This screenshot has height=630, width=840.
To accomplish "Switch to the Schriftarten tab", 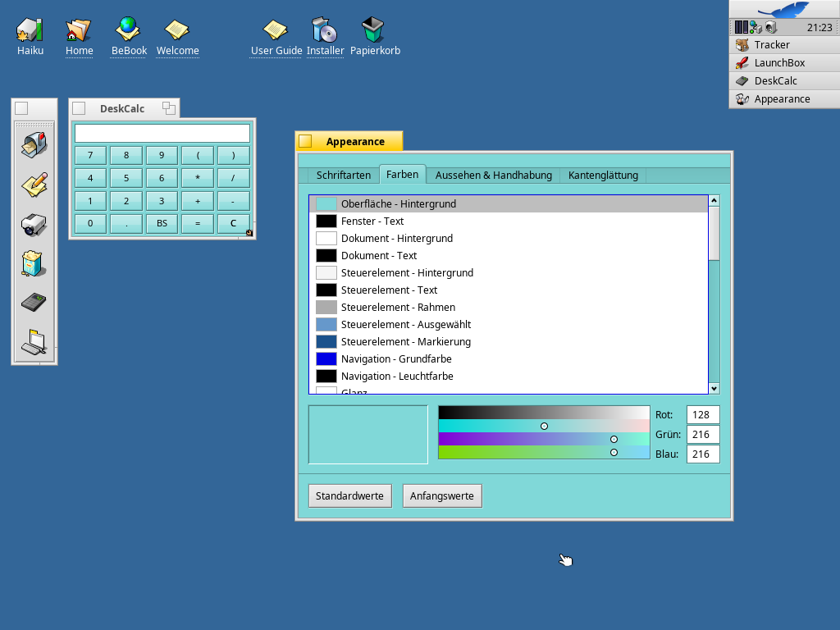I will tap(343, 175).
